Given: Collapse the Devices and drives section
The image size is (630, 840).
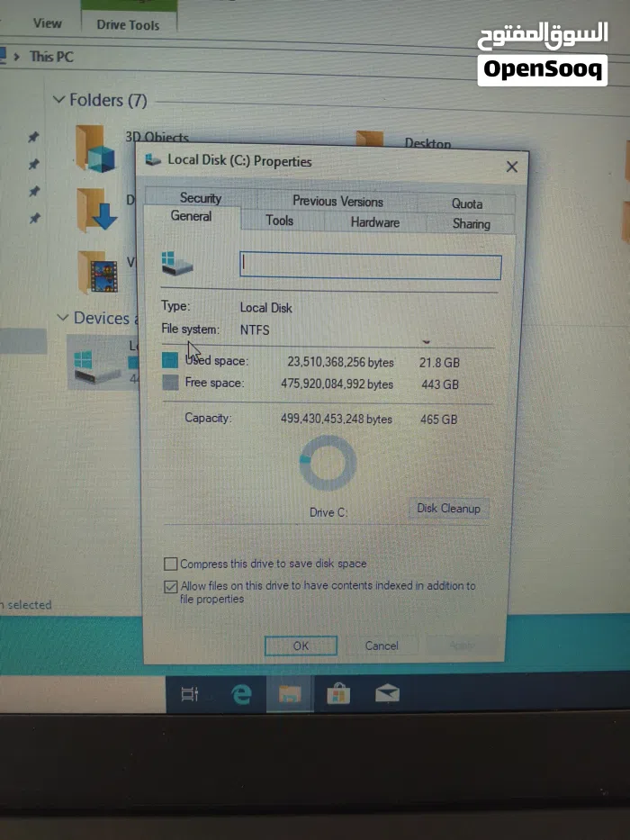Looking at the screenshot, I should (63, 318).
